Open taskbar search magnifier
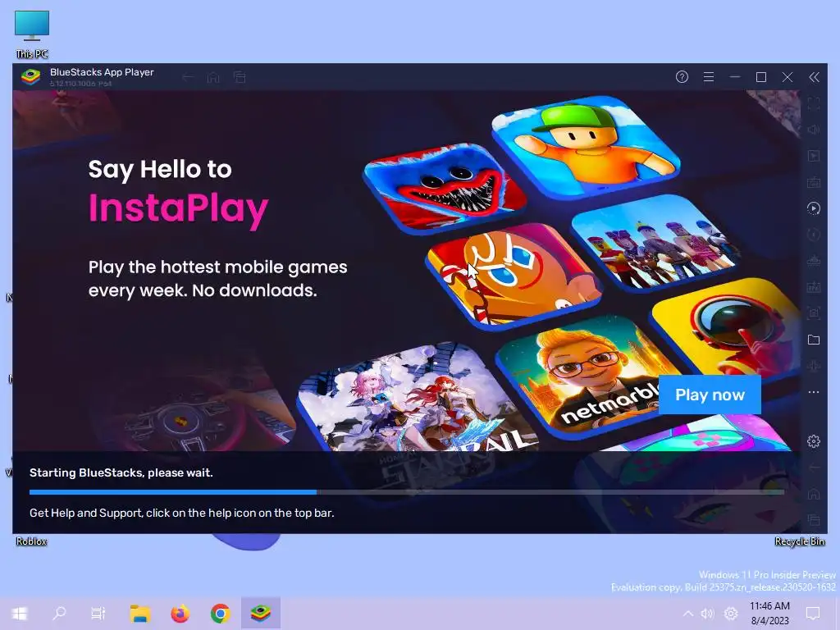The image size is (840, 630). click(x=59, y=614)
